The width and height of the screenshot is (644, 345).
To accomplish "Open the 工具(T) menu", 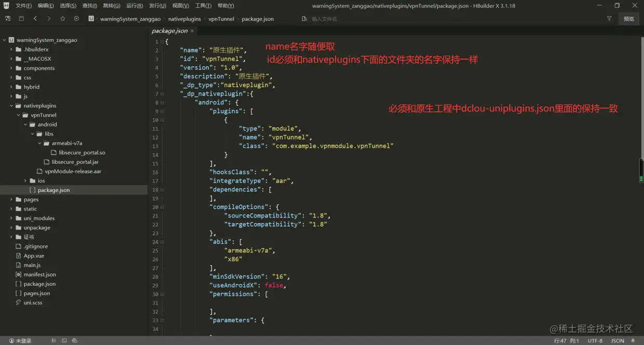I will (x=203, y=6).
